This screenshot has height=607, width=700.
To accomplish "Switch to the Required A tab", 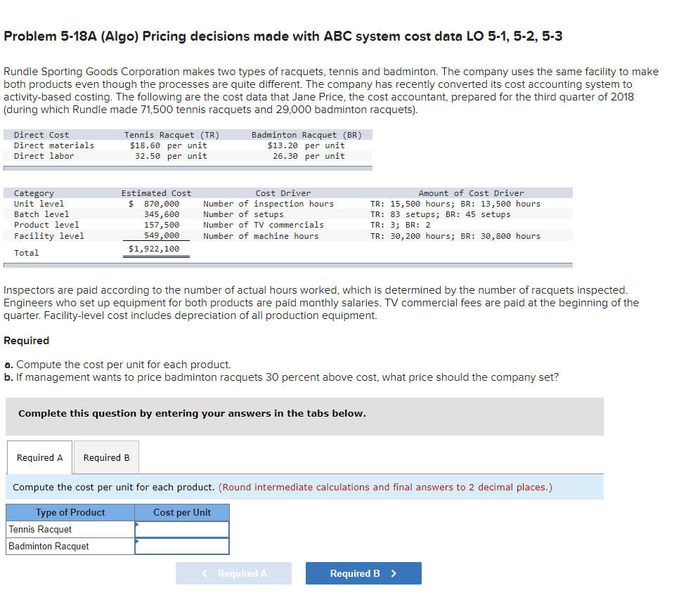I will coord(39,457).
